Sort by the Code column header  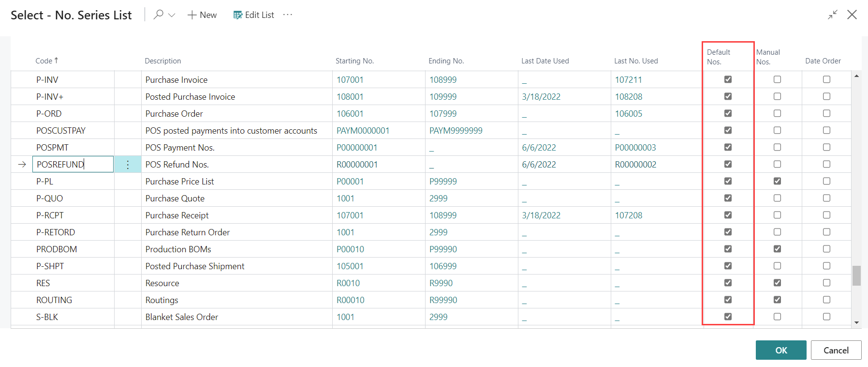(44, 61)
